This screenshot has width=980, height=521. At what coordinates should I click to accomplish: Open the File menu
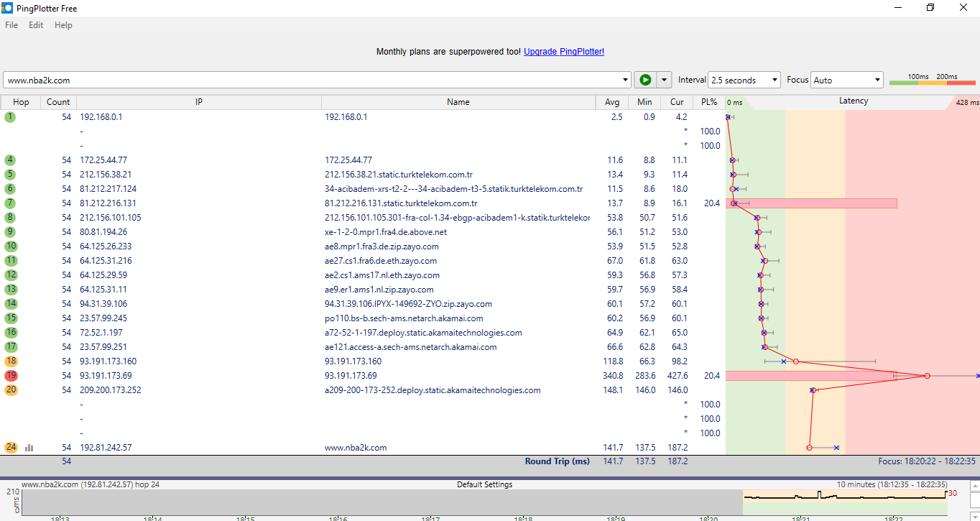point(11,25)
